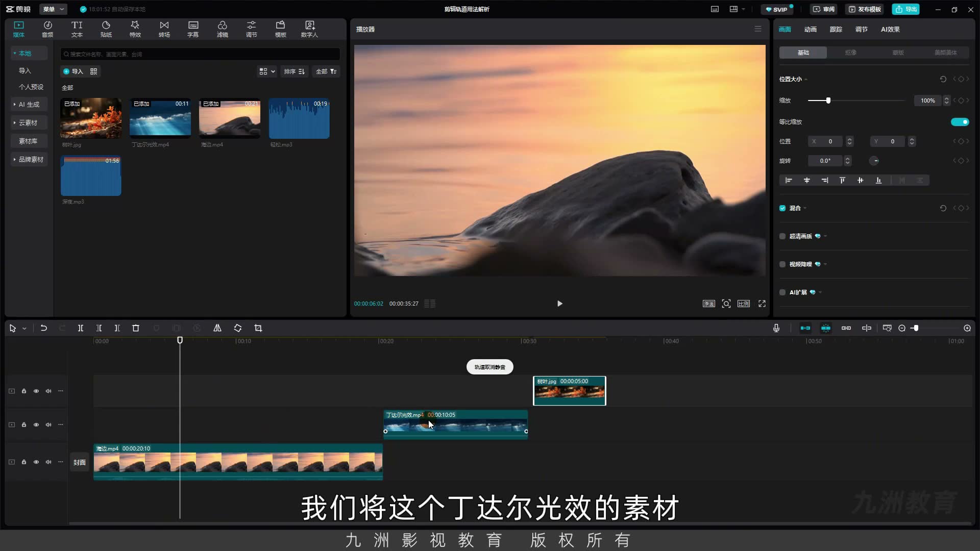The height and width of the screenshot is (551, 980).
Task: Switch to the 动画 animation tab
Action: point(811,29)
